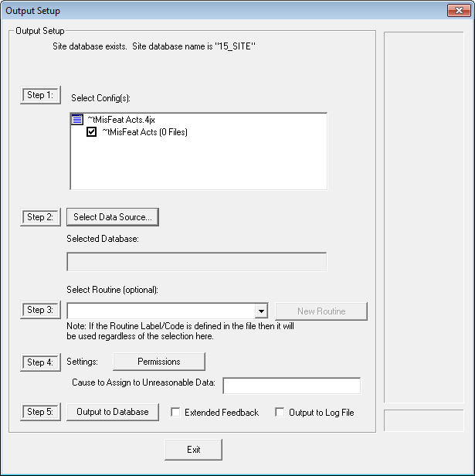This screenshot has width=475, height=476.
Task: Click the New Routine button
Action: click(321, 311)
